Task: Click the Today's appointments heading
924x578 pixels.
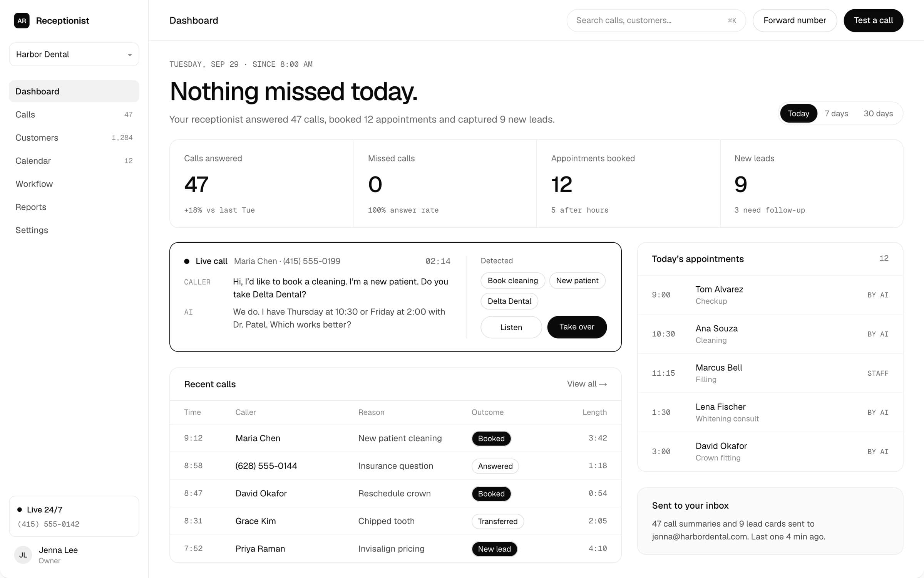Action: pyautogui.click(x=698, y=259)
